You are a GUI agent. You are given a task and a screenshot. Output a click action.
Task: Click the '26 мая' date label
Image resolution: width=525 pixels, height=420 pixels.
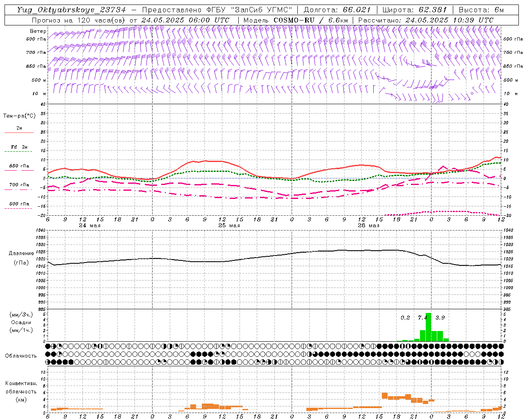coord(369,226)
